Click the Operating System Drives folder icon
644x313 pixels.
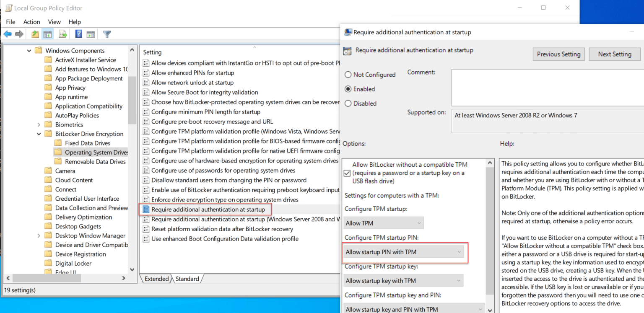pos(59,152)
